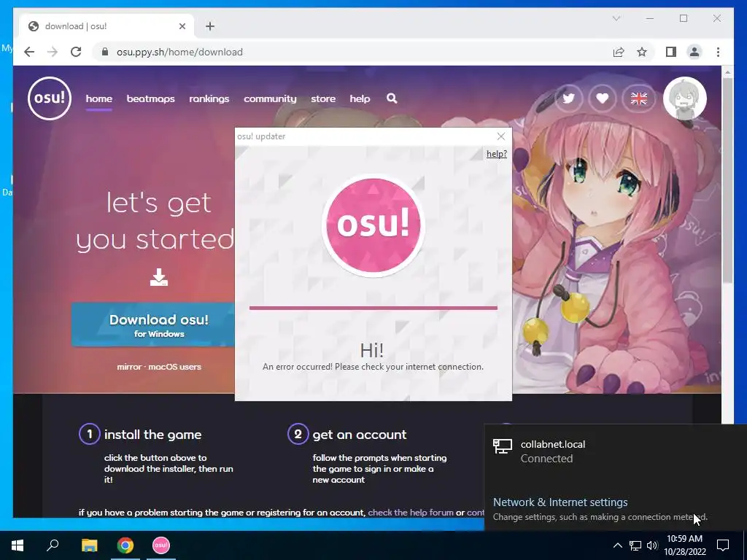Open the Windows Start menu
The width and height of the screenshot is (747, 560).
[x=18, y=545]
